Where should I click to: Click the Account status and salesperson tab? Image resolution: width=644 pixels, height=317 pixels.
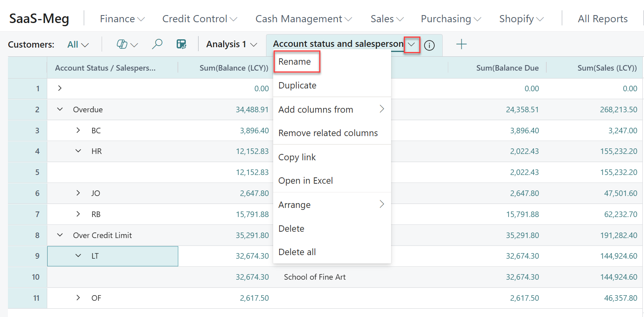[x=338, y=44]
